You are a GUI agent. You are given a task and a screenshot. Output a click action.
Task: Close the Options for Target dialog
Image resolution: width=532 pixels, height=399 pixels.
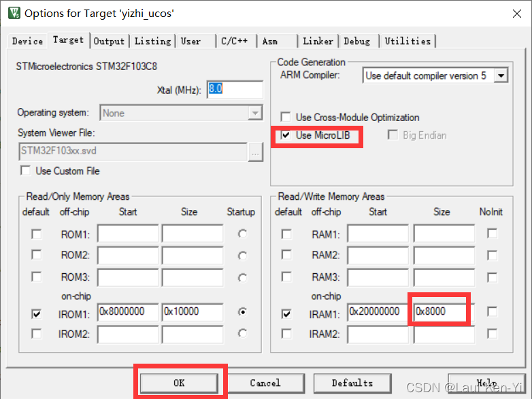pos(517,14)
